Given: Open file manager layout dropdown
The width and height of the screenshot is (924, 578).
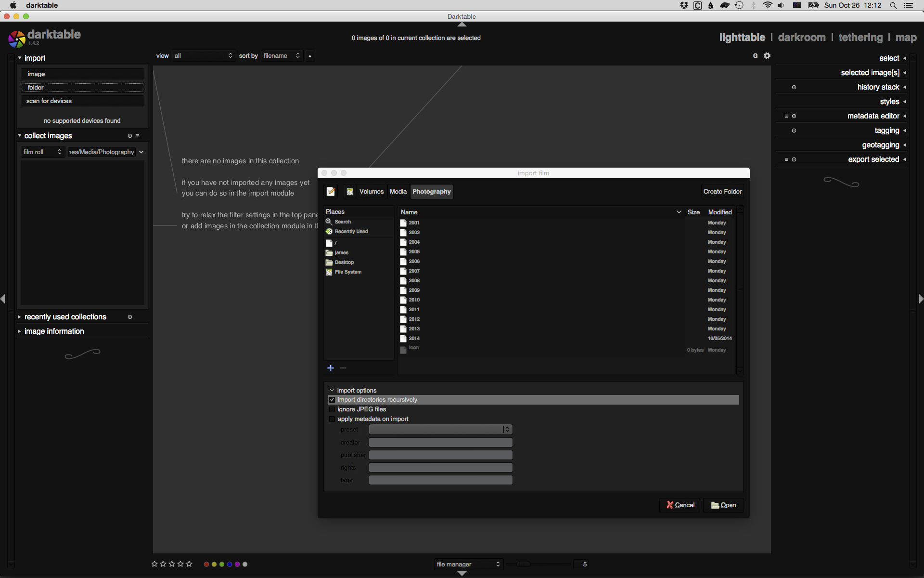Looking at the screenshot, I should click(468, 564).
